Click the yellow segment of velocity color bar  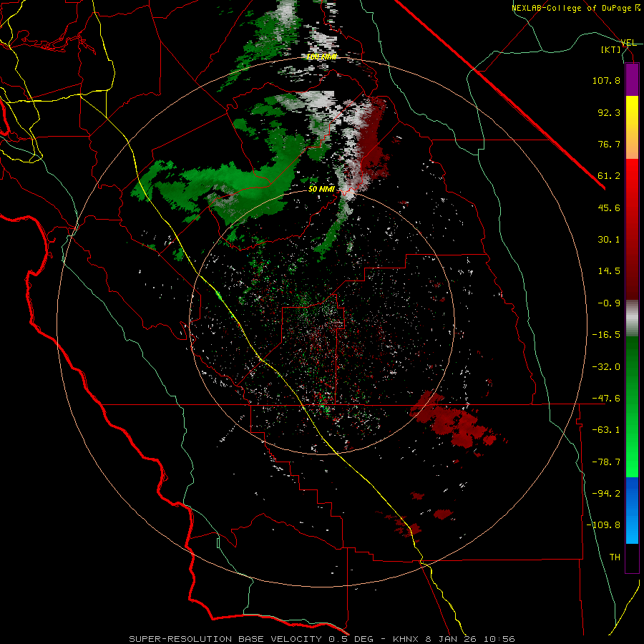[x=632, y=127]
